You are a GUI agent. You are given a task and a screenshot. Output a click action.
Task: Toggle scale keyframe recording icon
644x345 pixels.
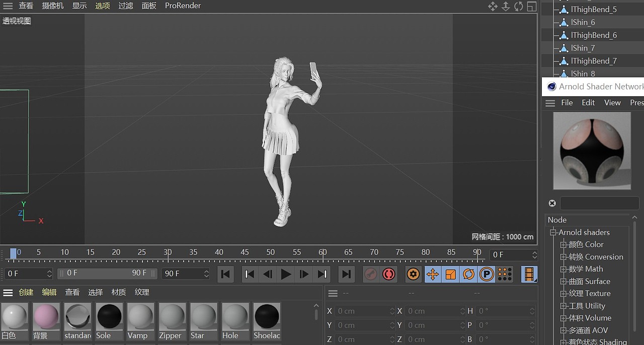[450, 274]
